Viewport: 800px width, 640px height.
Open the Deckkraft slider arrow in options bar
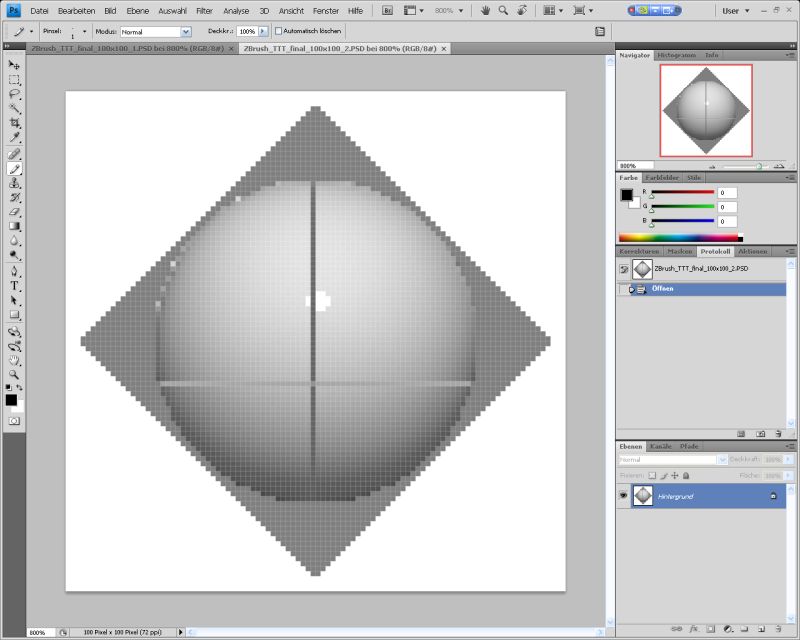click(263, 31)
